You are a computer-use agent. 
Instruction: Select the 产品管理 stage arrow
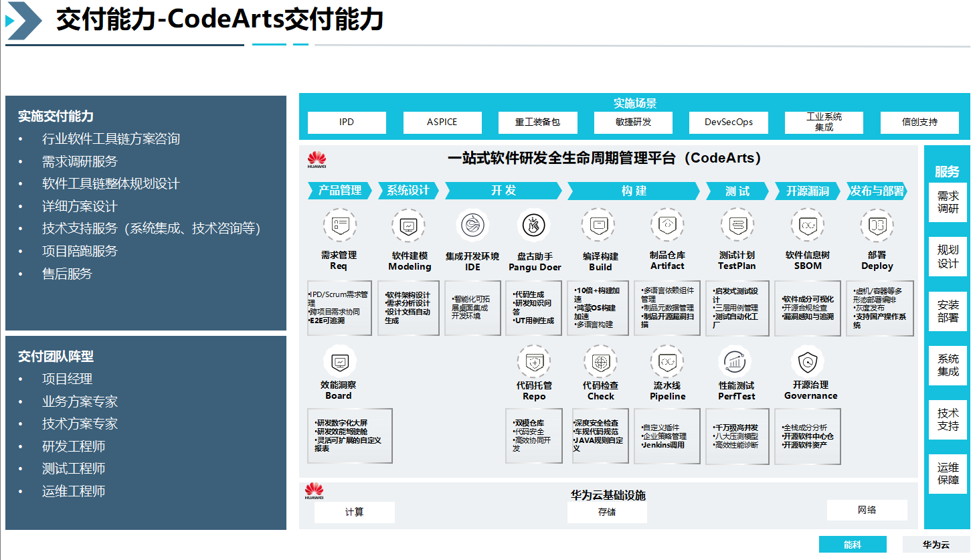pyautogui.click(x=340, y=191)
